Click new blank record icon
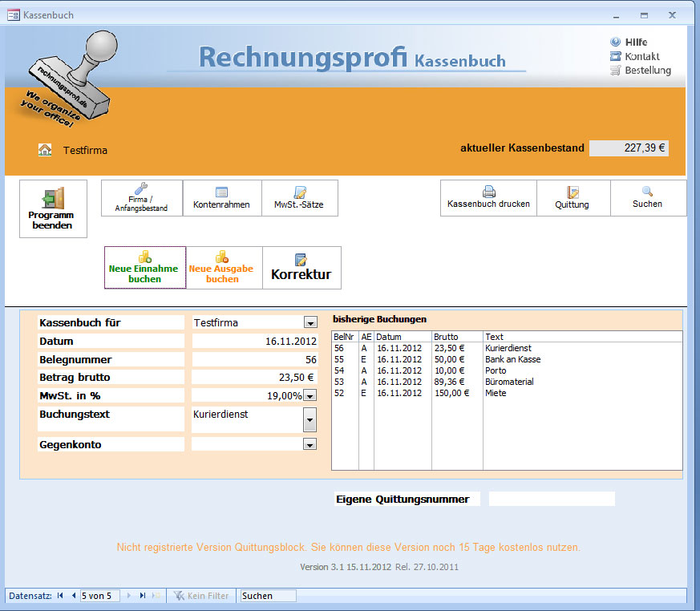This screenshot has height=611, width=700. click(156, 596)
